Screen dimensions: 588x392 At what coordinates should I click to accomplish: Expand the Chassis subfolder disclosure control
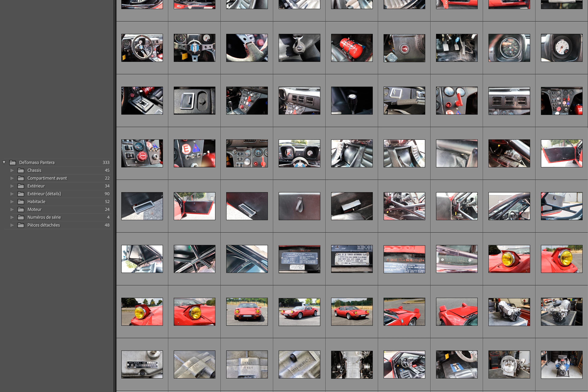[12, 170]
